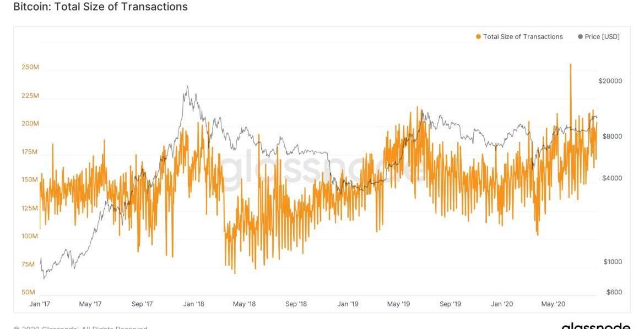Select the May '20 date label
Image resolution: width=644 pixels, height=329 pixels.
coord(553,304)
